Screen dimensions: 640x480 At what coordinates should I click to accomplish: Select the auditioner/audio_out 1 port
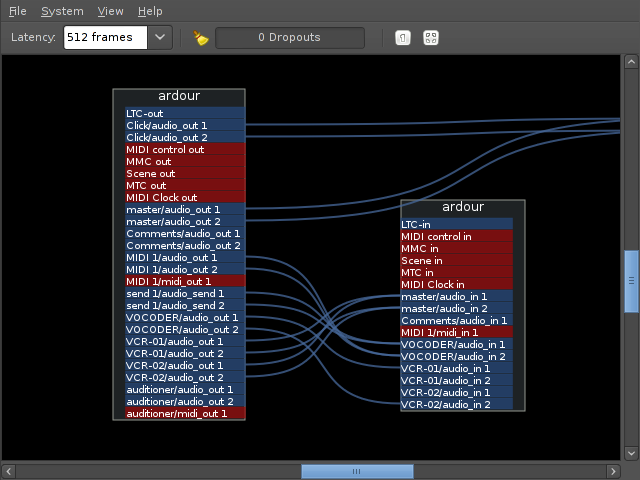coord(185,389)
